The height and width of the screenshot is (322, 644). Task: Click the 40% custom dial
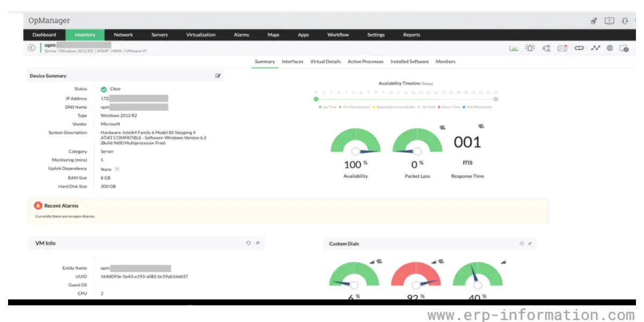click(x=478, y=274)
